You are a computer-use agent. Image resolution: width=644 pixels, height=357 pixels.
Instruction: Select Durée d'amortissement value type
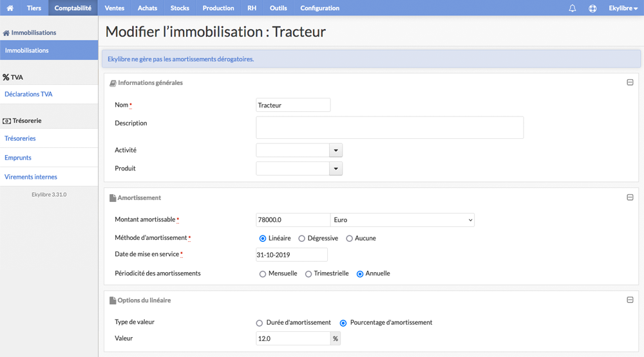pos(259,323)
